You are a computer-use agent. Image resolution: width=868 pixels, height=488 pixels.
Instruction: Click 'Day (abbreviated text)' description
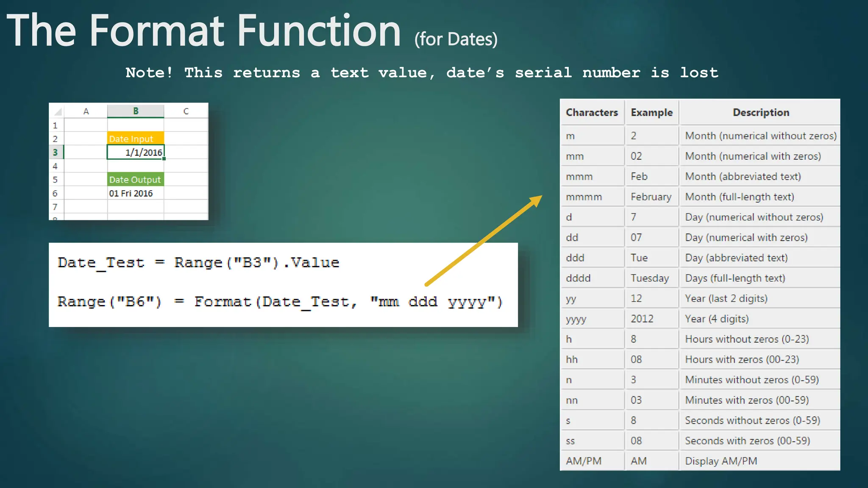(x=761, y=258)
